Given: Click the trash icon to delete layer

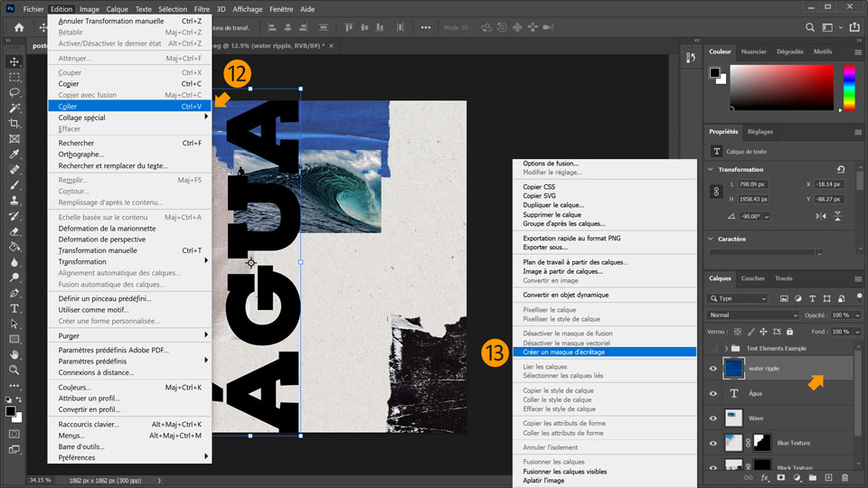Looking at the screenshot, I should point(844,477).
